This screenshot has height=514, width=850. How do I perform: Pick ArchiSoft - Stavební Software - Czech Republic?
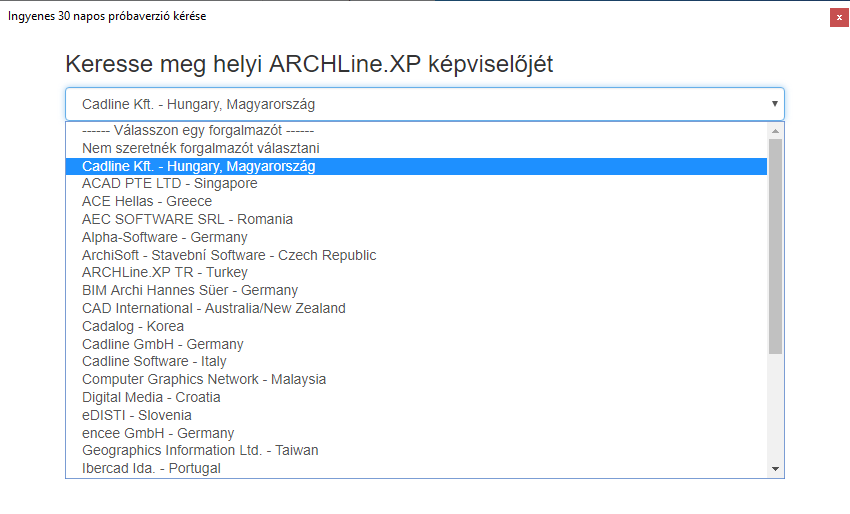pyautogui.click(x=416, y=255)
